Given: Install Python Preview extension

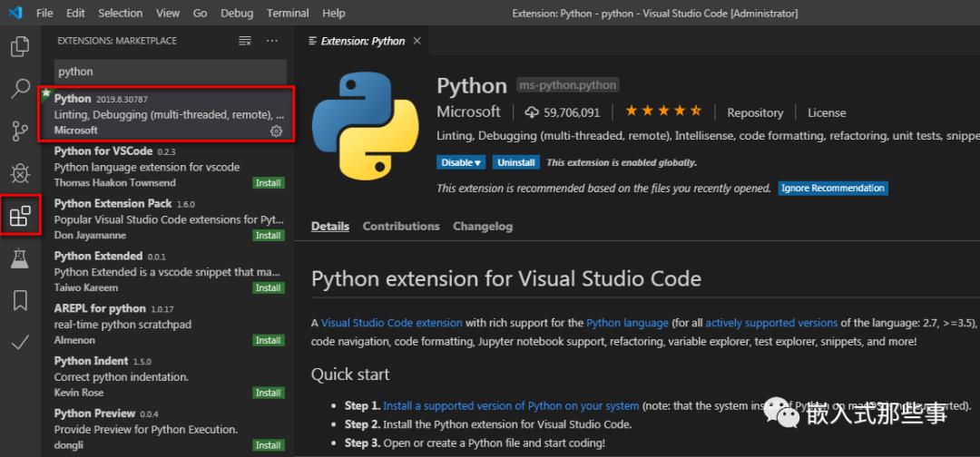Looking at the screenshot, I should click(x=268, y=445).
